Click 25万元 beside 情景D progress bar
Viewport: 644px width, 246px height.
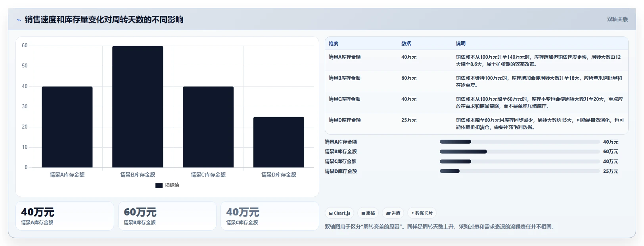point(611,171)
